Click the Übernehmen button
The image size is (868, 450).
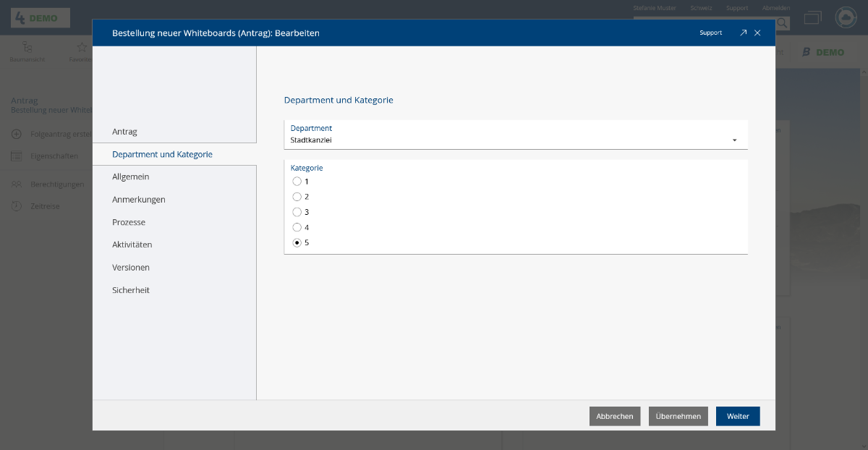point(678,416)
